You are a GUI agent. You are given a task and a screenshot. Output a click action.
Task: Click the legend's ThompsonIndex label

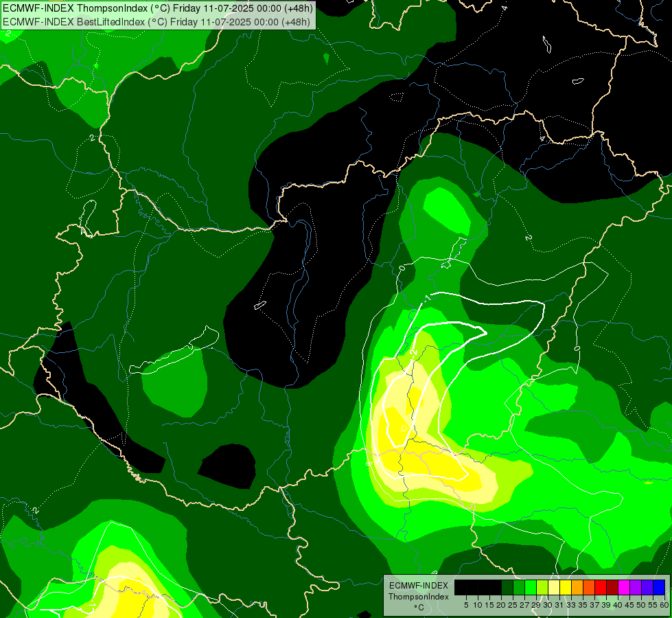click(419, 597)
